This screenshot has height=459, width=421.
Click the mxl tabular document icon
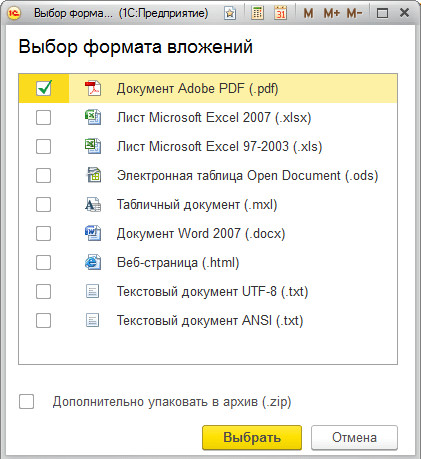pyautogui.click(x=93, y=205)
